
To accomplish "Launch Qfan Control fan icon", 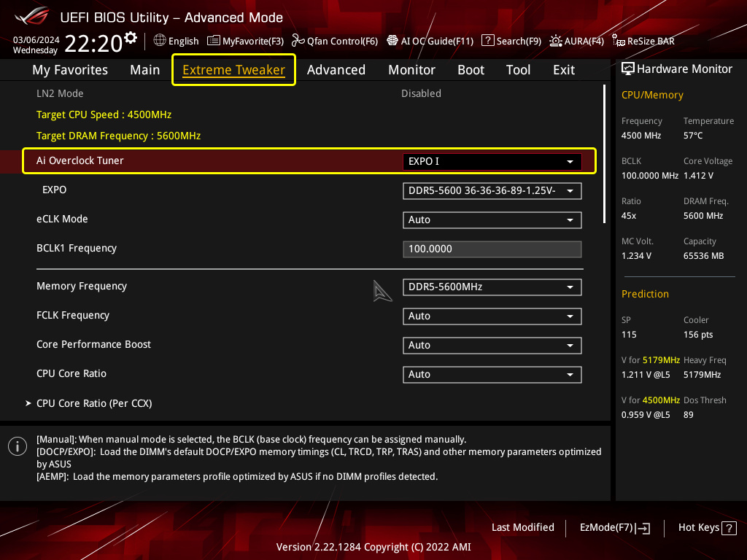I will pyautogui.click(x=298, y=41).
